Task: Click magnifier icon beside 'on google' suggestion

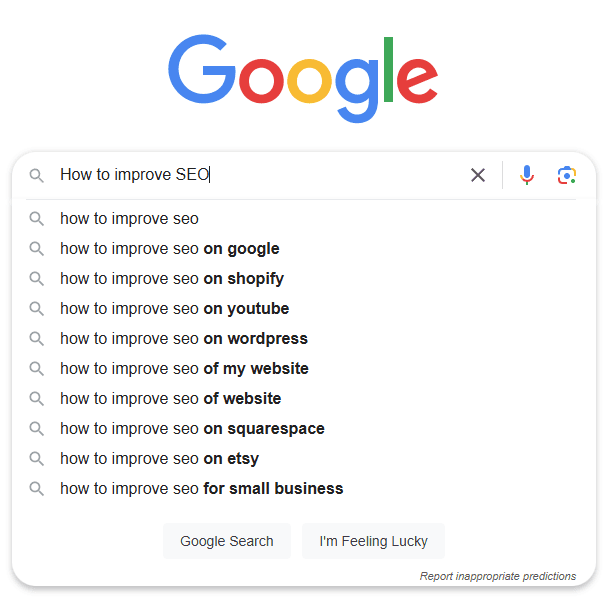Action: [37, 249]
